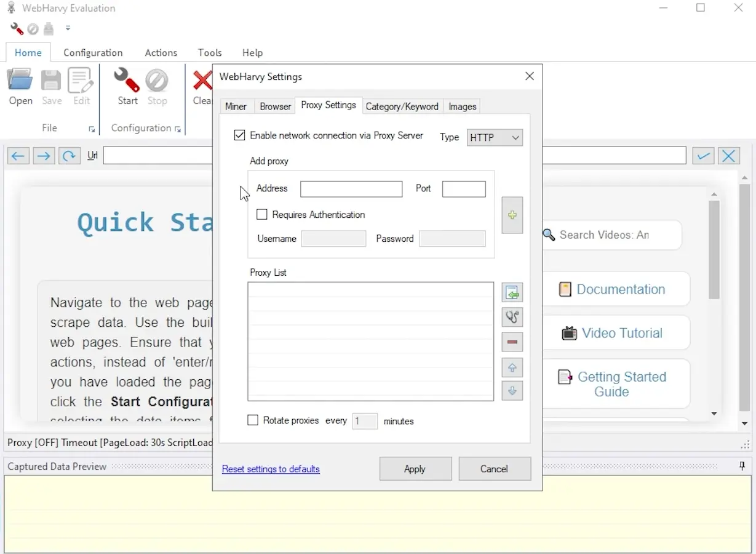This screenshot has width=756, height=554.
Task: Click the proxy Address input field
Action: point(351,189)
